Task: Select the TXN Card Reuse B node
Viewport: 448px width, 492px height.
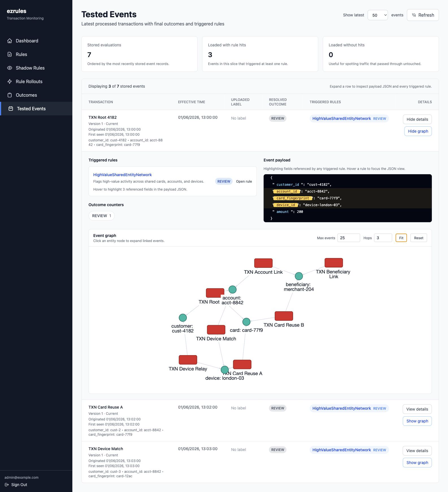Action: click(284, 316)
